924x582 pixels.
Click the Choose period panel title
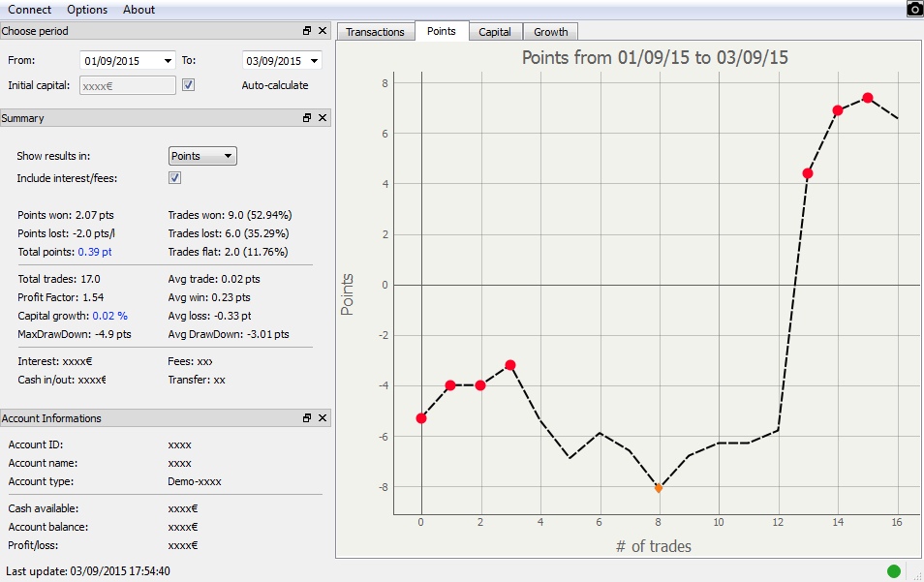(35, 31)
